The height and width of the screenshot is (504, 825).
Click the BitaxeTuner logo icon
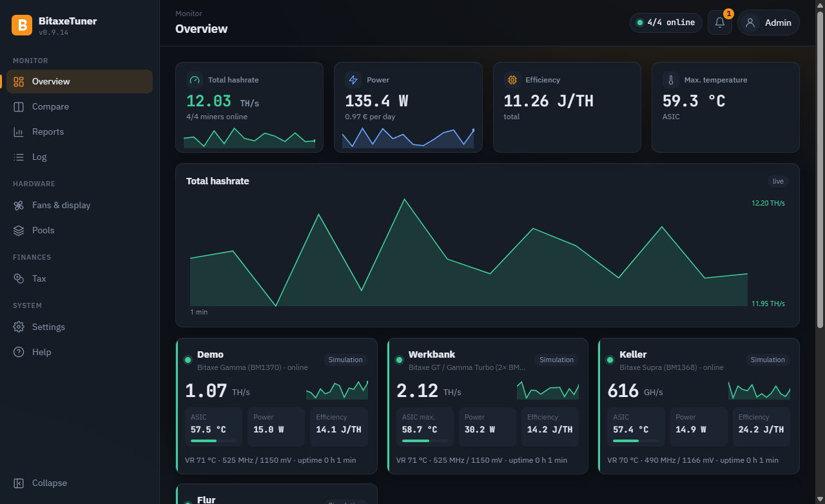[x=22, y=25]
